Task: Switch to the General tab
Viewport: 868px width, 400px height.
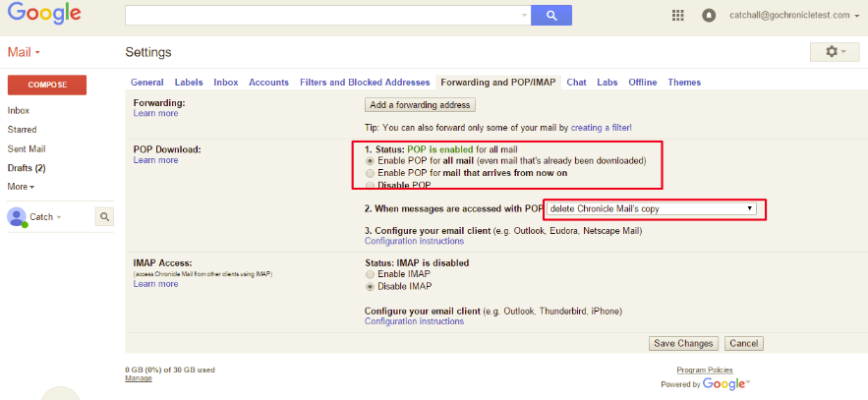Action: pyautogui.click(x=147, y=83)
